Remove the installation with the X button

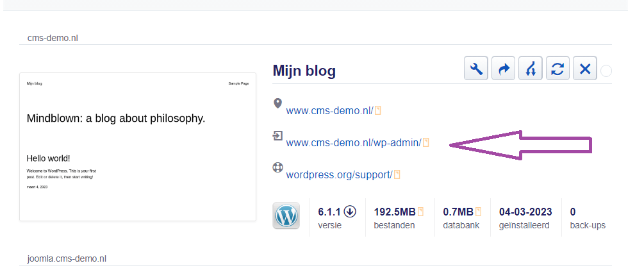pos(585,69)
